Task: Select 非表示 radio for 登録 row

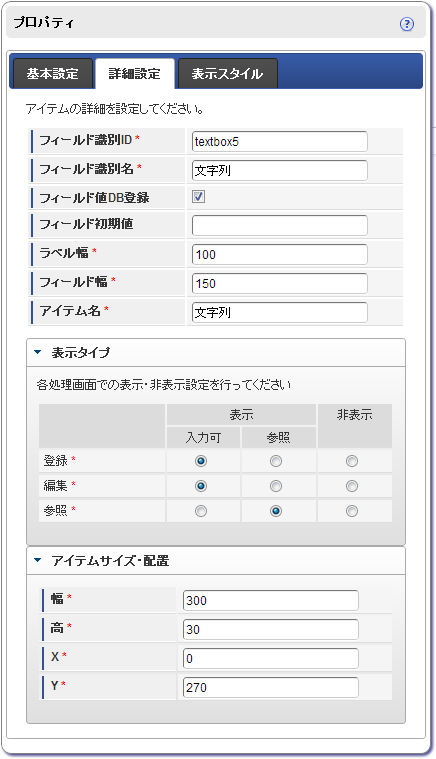Action: point(352,461)
